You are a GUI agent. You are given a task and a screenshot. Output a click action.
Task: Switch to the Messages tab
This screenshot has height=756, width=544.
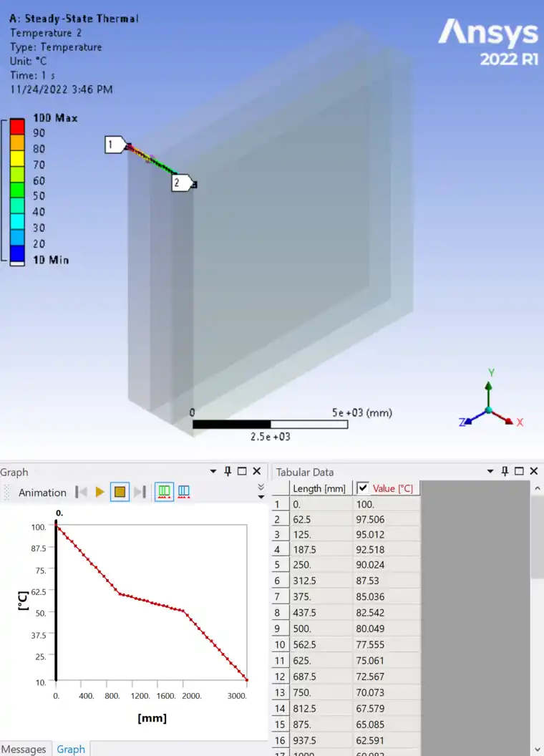[x=24, y=749]
